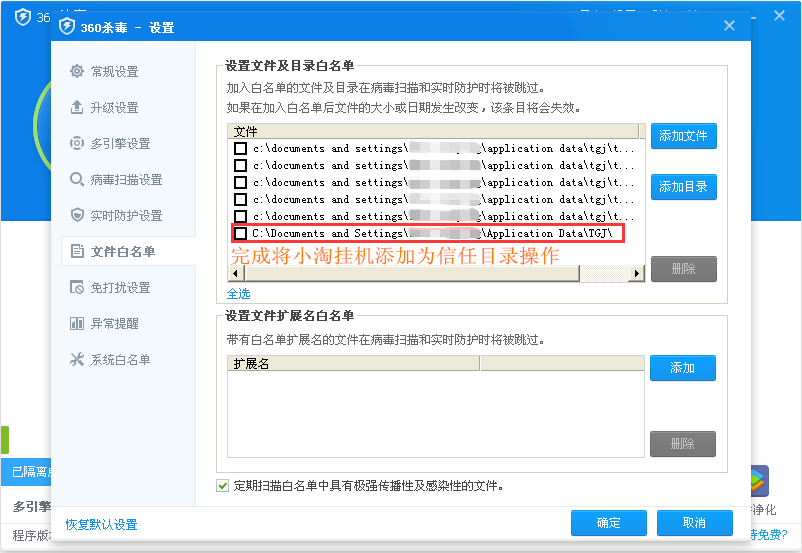Open the 系统白名单 tools icon

[77, 359]
